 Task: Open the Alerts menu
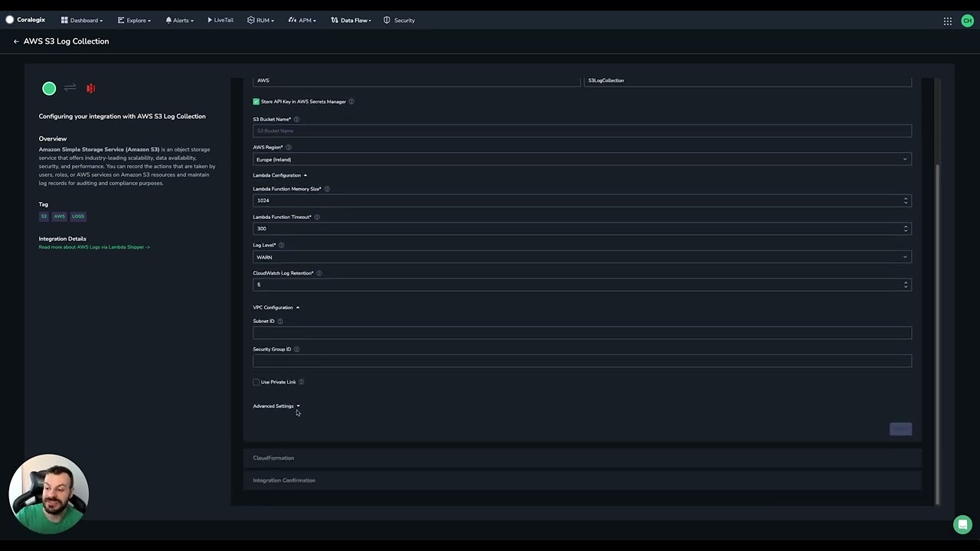[180, 21]
